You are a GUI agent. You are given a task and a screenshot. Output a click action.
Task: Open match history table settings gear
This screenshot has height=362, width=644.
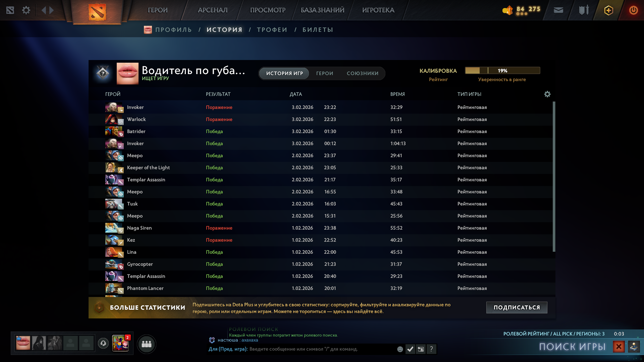coord(547,94)
